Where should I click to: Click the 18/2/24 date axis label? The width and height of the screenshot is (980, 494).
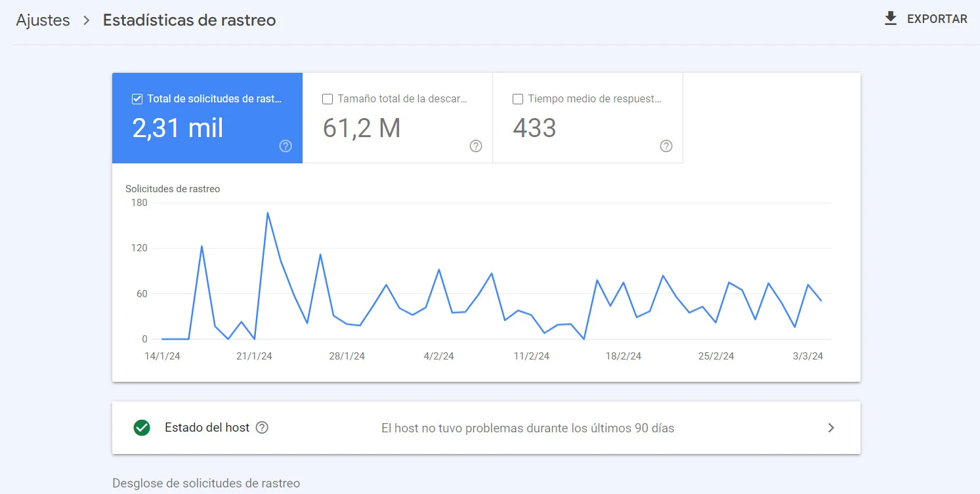[623, 356]
